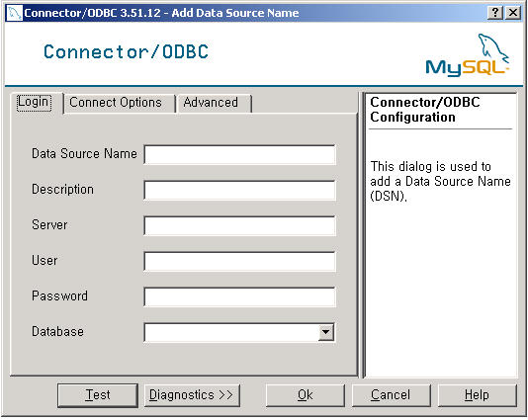The image size is (528, 420).
Task: Click the Password label
Action: point(59,296)
